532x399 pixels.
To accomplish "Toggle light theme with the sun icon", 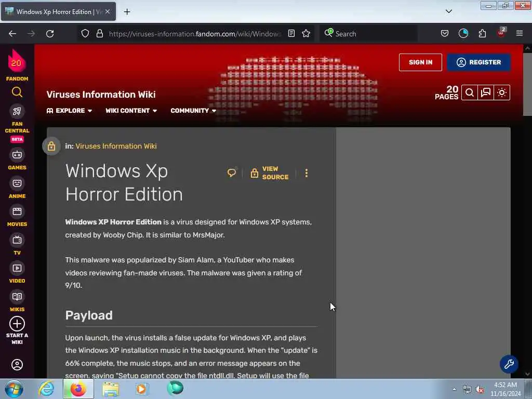I will [x=502, y=92].
